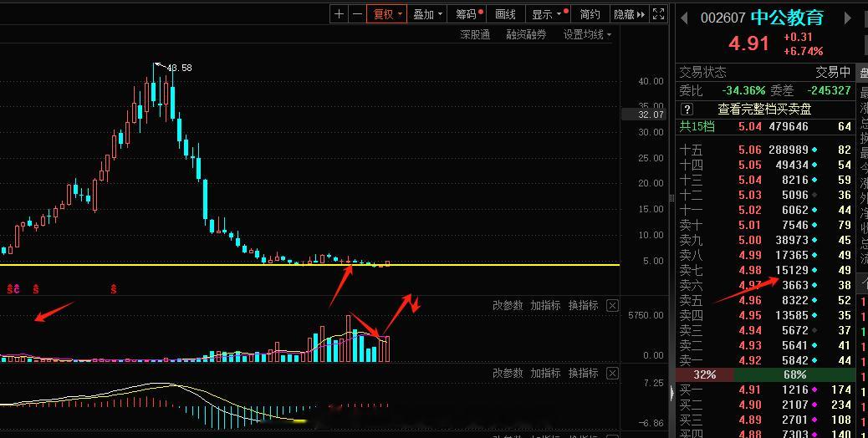Click the diamond icon in the 卖十三 row
868x438 pixels.
[x=814, y=180]
